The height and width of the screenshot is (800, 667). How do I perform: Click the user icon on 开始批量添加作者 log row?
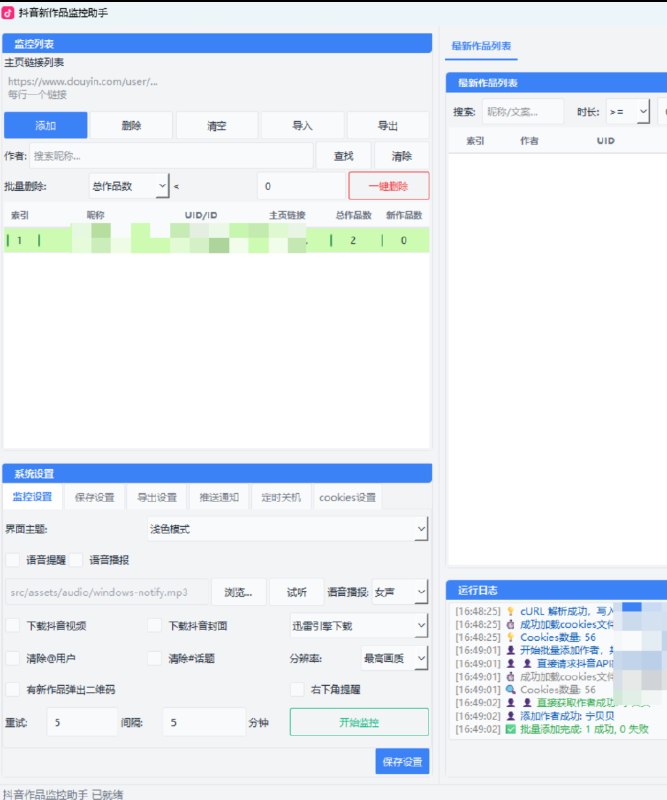[510, 650]
